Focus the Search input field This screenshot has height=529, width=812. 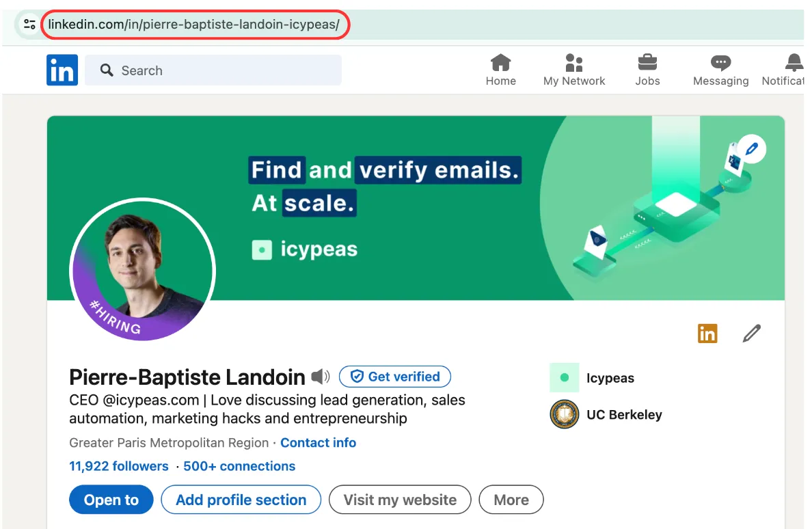pyautogui.click(x=213, y=70)
